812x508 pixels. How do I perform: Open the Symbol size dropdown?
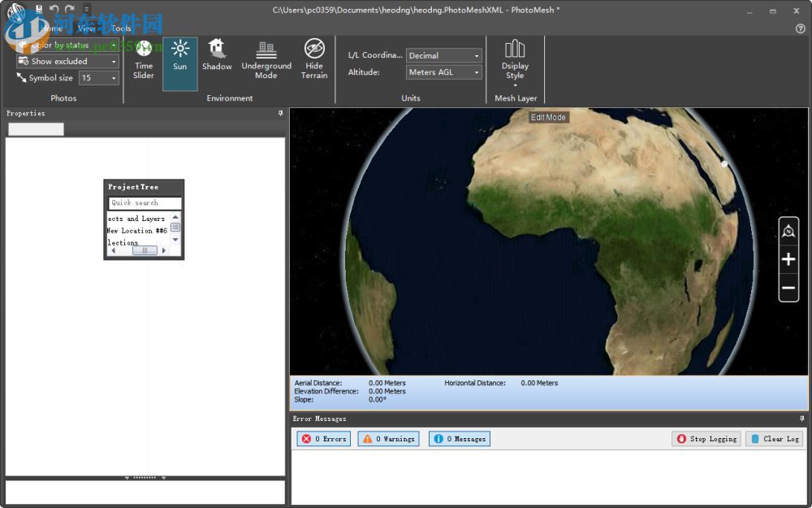point(99,78)
